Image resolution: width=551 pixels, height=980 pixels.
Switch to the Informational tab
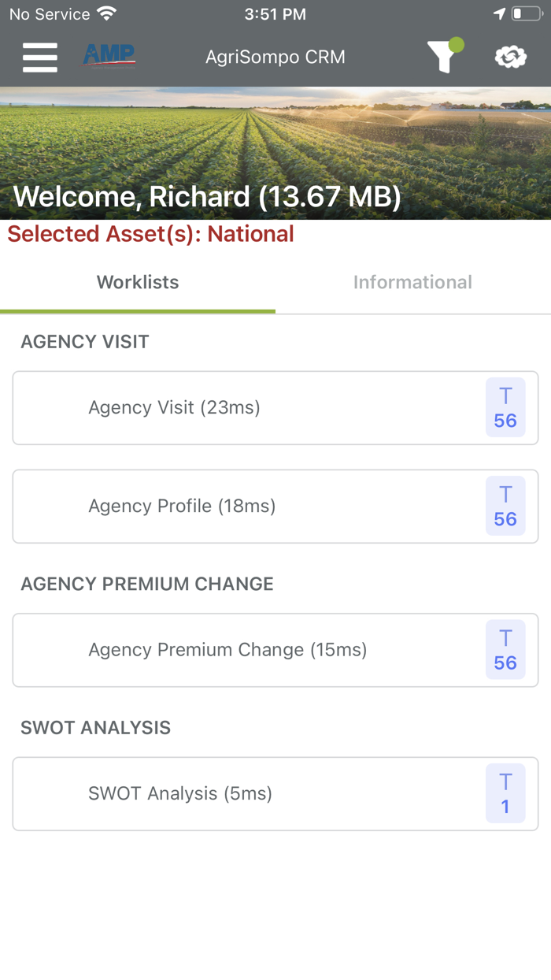pos(412,282)
